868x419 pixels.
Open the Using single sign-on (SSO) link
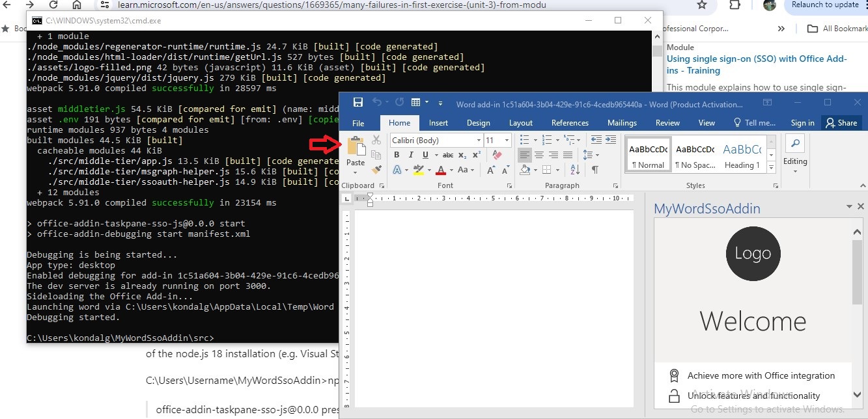(x=757, y=64)
